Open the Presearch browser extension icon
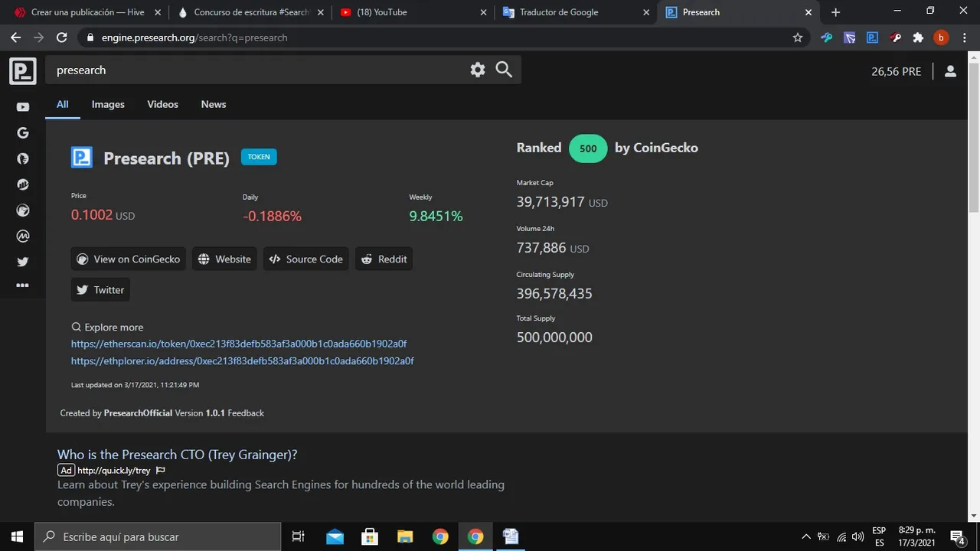Viewport: 980px width, 551px height. coord(872,37)
